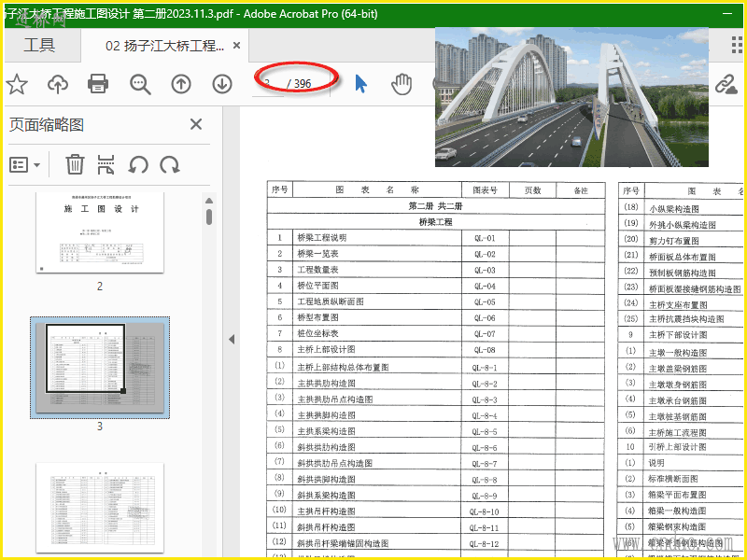Click the 主拱吊杆构造图 entry
This screenshot has height=560, width=747.
click(x=326, y=511)
